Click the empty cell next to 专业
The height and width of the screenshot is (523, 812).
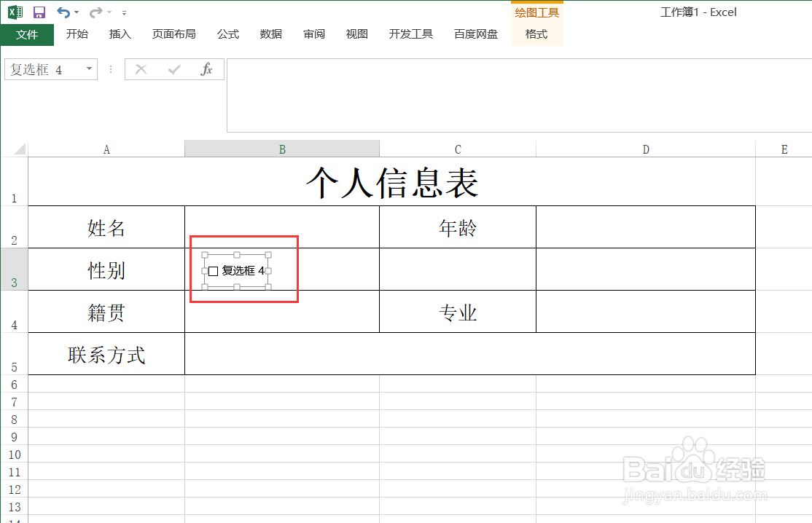tap(646, 312)
